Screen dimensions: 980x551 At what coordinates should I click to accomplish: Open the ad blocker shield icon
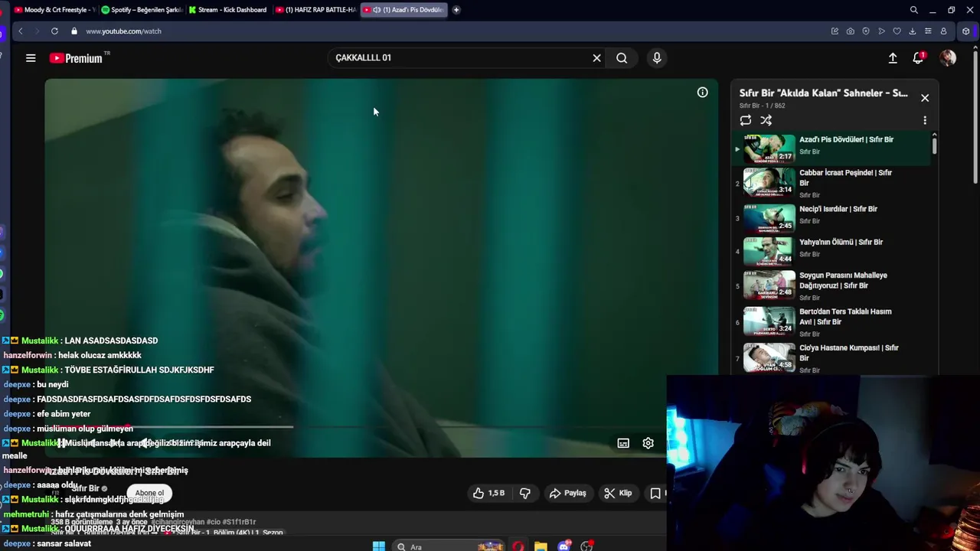[866, 31]
